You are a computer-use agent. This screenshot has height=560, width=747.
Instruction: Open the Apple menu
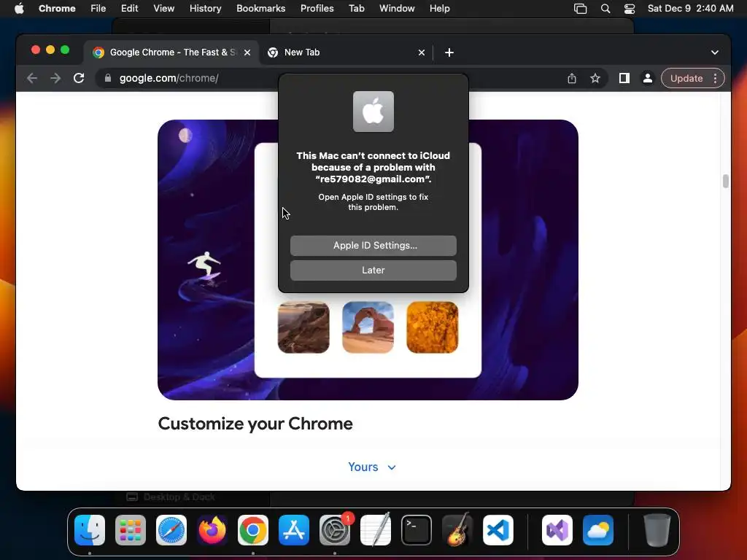click(x=19, y=9)
